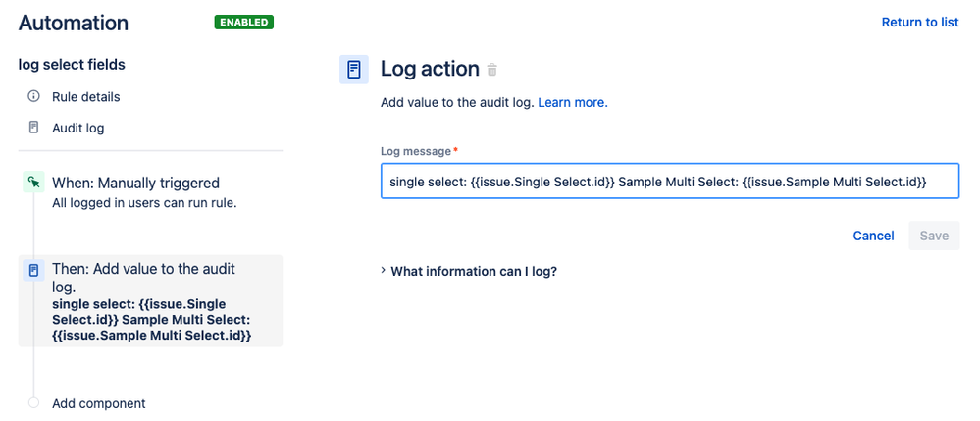This screenshot has width=980, height=421.
Task: Select the Manually triggered cursor icon
Action: click(x=33, y=183)
